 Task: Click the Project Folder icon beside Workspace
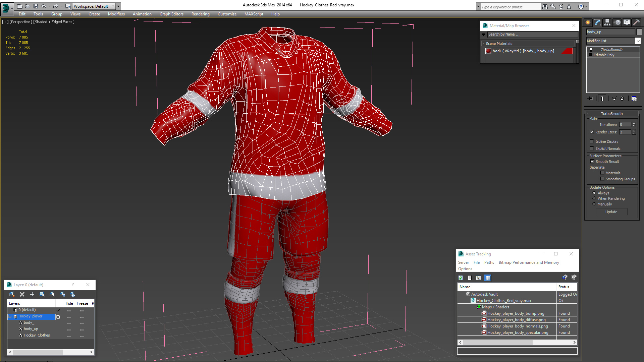[68, 6]
